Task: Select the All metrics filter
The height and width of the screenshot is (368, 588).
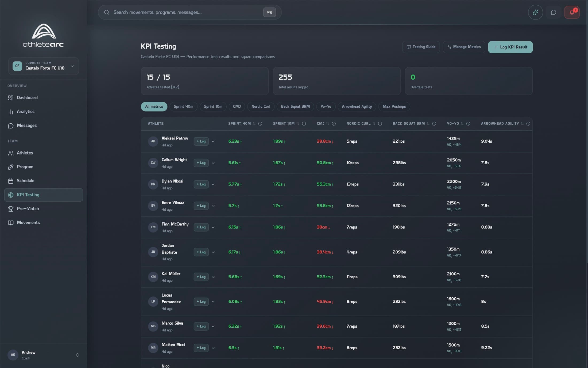Action: pyautogui.click(x=154, y=107)
